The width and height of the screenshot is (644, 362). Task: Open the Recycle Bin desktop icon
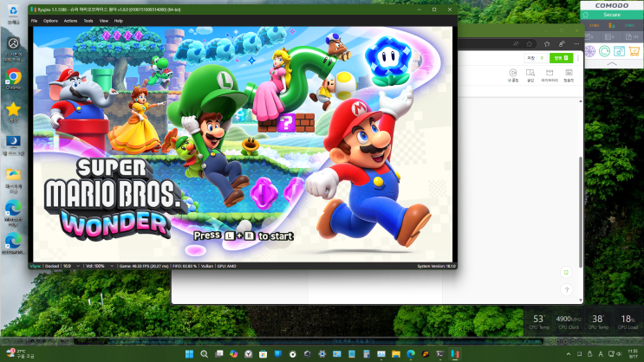pyautogui.click(x=13, y=15)
